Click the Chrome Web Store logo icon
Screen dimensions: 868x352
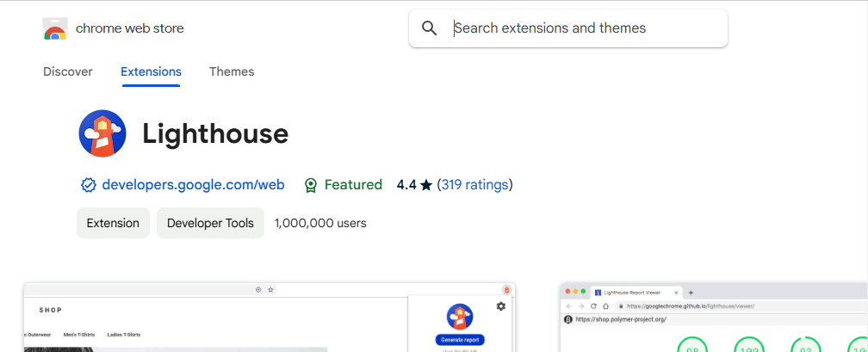tap(55, 28)
